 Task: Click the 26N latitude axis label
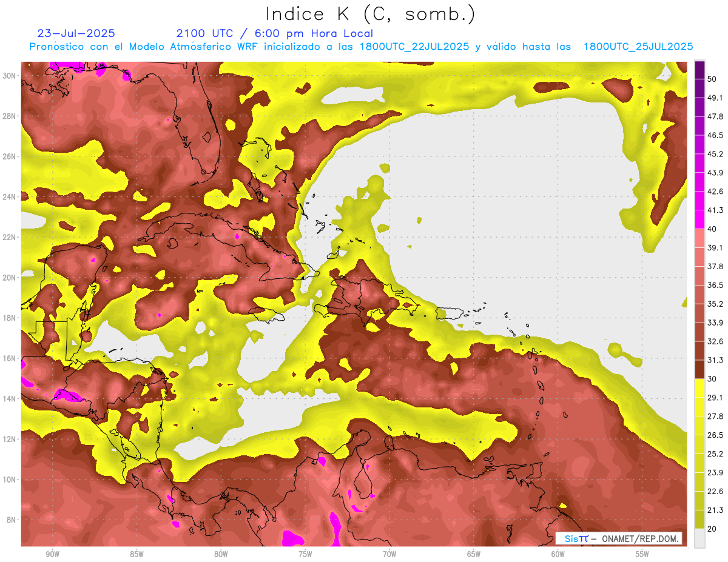(10, 156)
